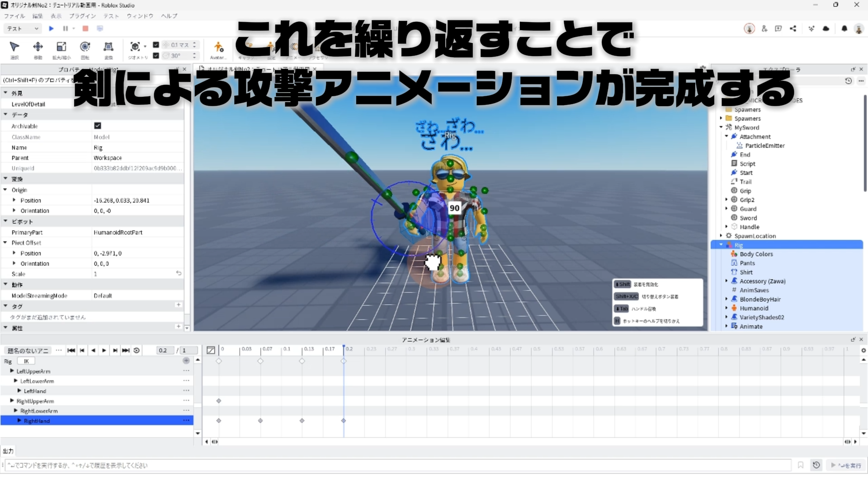
Task: Select the Humanoid item in Explorer
Action: [x=754, y=308]
